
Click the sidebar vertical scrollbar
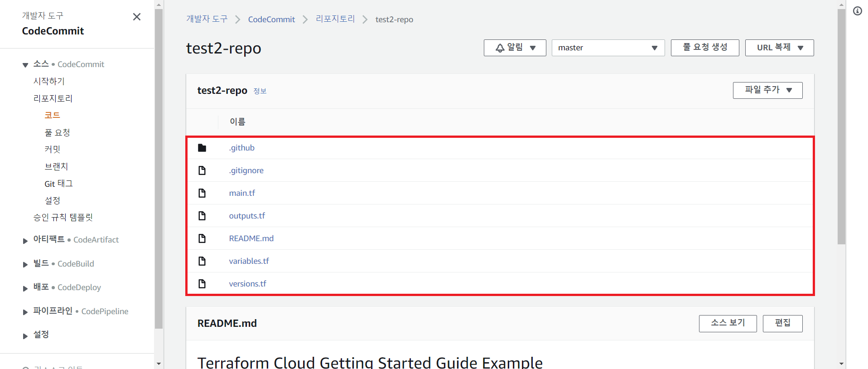(x=159, y=169)
